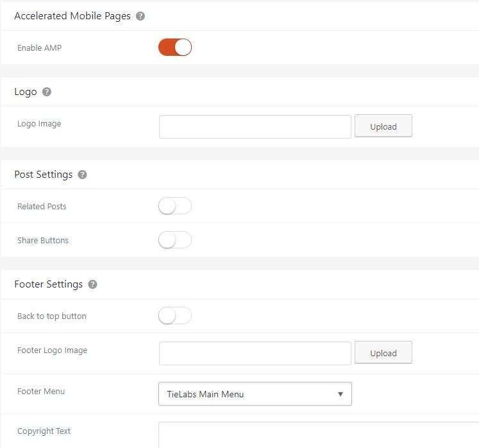Turn on the Related Posts switch
Viewport: 479px width, 448px height.
click(175, 206)
